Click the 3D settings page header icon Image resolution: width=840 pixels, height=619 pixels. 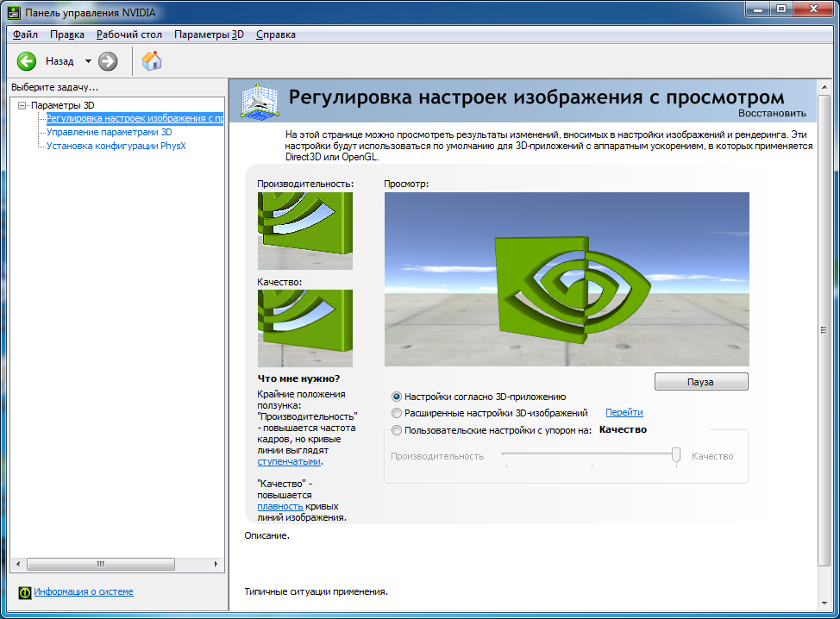click(x=260, y=101)
